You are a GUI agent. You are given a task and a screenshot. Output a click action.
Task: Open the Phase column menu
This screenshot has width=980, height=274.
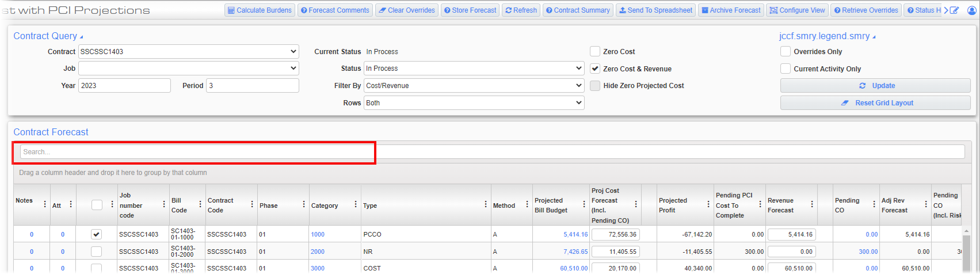[304, 204]
